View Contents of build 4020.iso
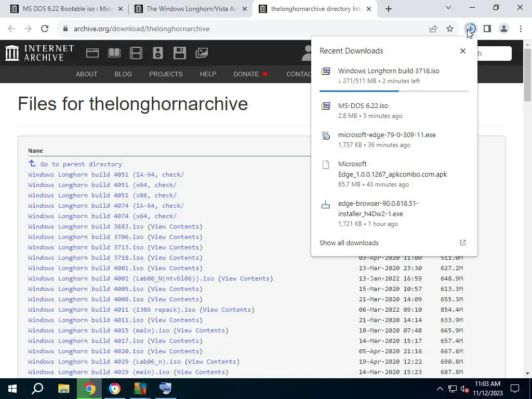532x399 pixels. click(175, 351)
